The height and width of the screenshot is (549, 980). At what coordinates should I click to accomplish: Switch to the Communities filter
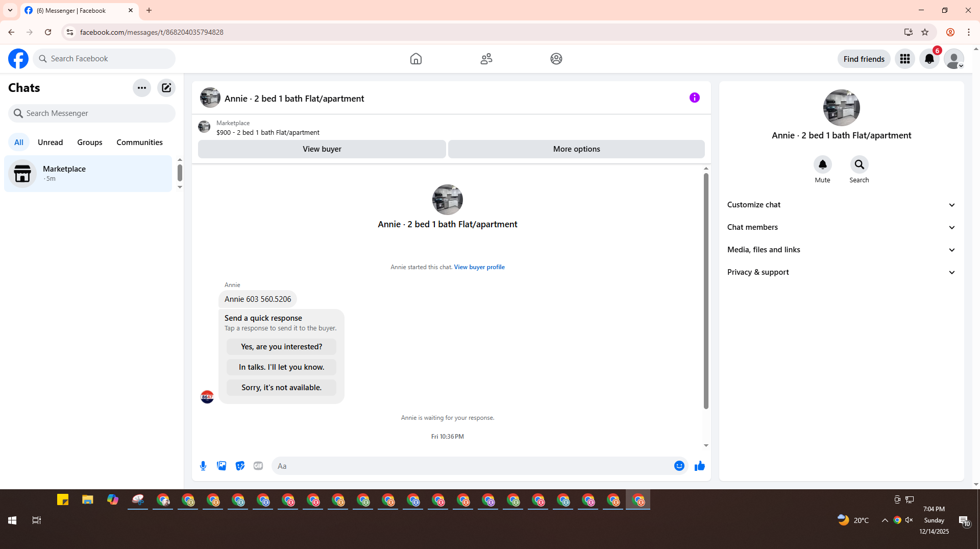tap(139, 142)
